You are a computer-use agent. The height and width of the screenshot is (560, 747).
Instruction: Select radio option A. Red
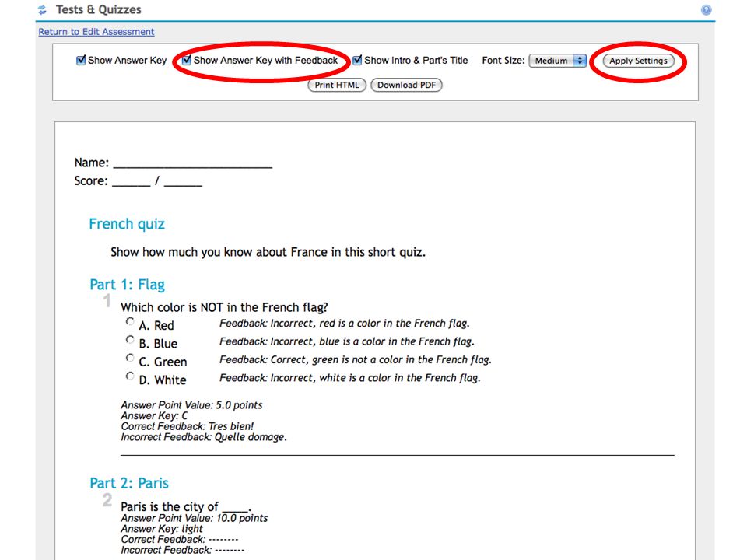(130, 321)
